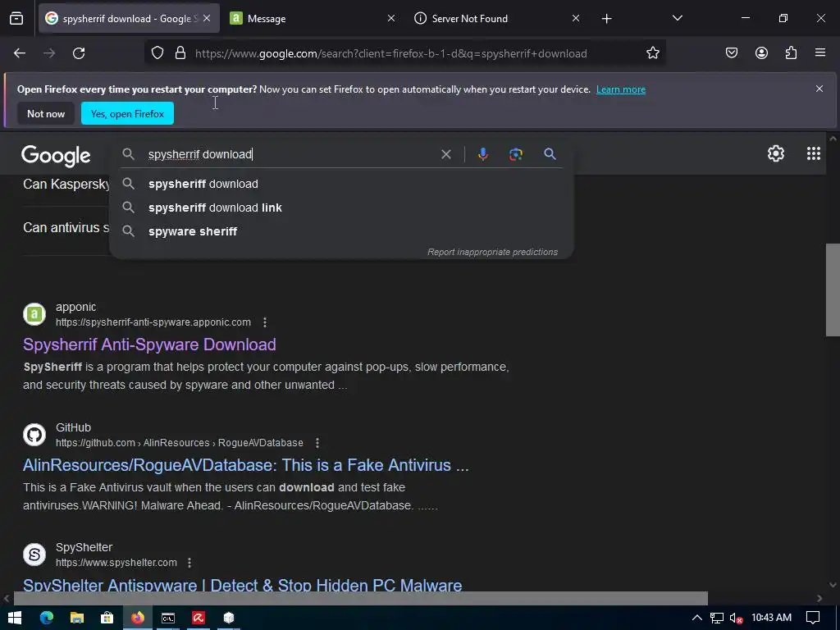The height and width of the screenshot is (630, 840).
Task: Open File Explorer from taskbar
Action: point(77,618)
